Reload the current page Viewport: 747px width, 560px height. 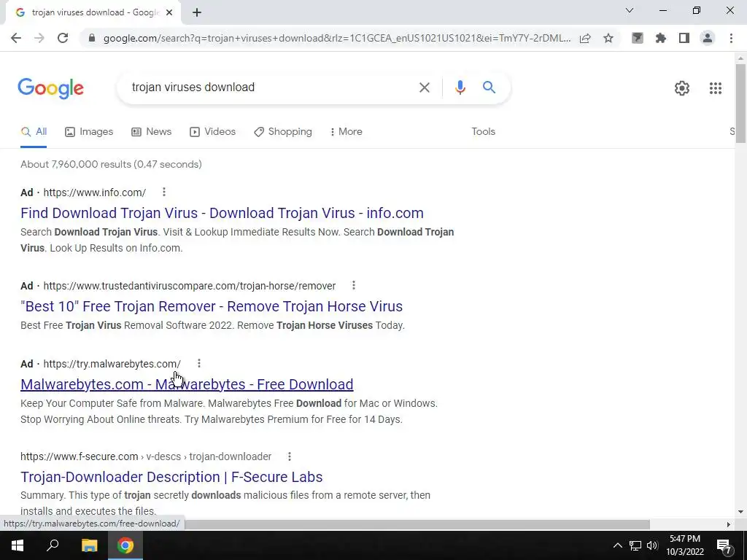[x=63, y=38]
